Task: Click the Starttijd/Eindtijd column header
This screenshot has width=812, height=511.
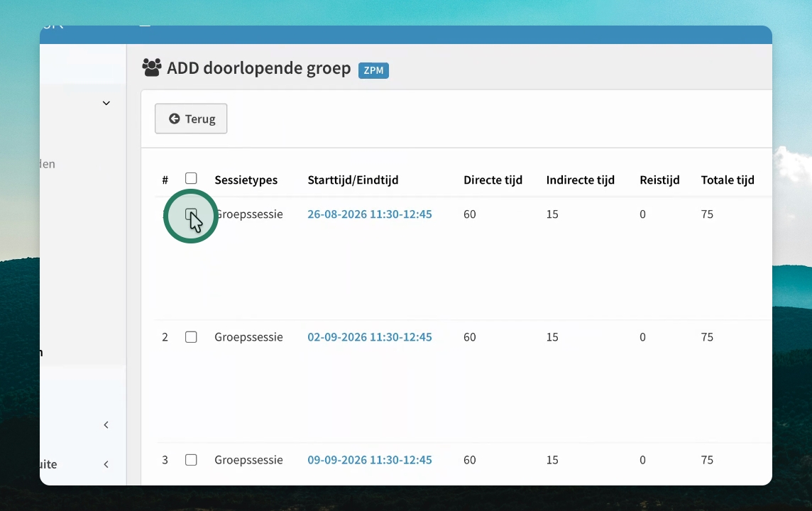Action: 353,180
